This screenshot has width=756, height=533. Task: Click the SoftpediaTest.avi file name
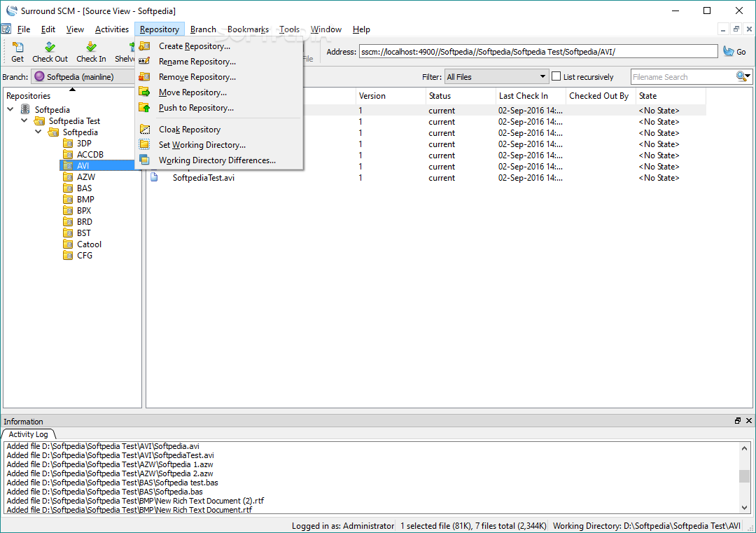coord(204,177)
